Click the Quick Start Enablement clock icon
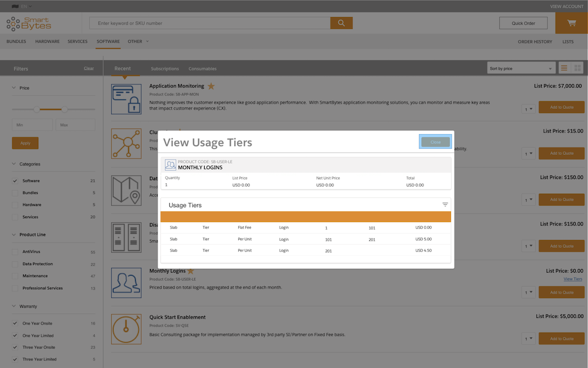Image resolution: width=588 pixels, height=368 pixels. pos(126,329)
